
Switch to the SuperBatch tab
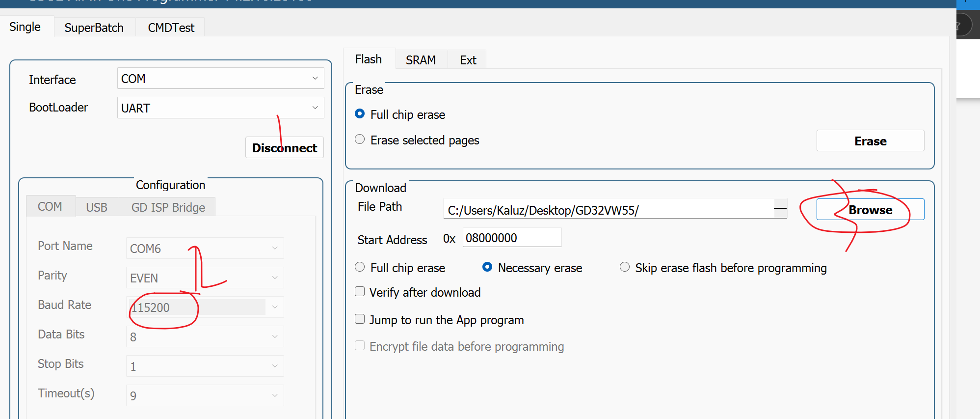click(x=94, y=28)
